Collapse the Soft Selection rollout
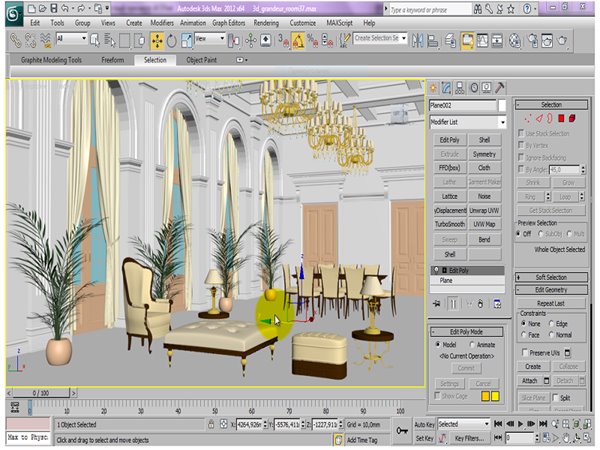The height and width of the screenshot is (450, 600). point(552,276)
